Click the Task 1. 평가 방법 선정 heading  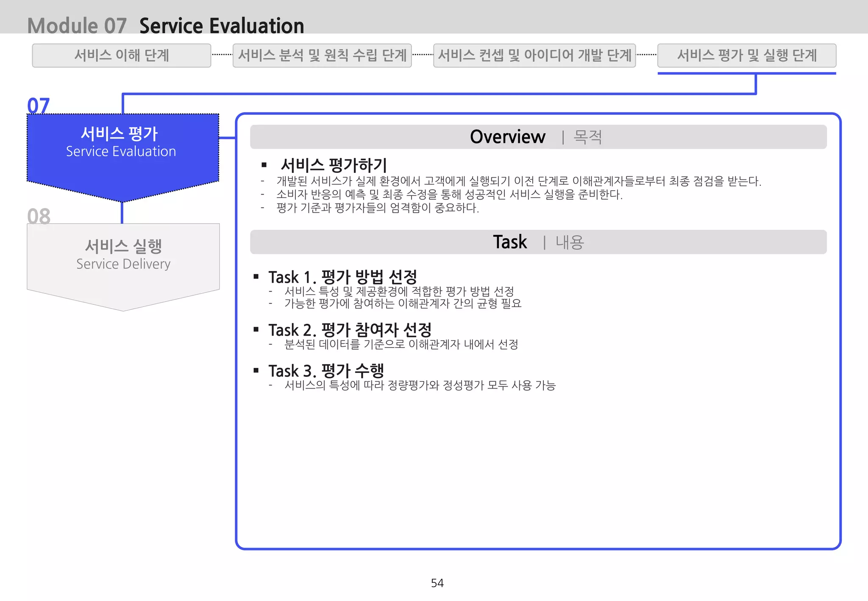click(343, 277)
